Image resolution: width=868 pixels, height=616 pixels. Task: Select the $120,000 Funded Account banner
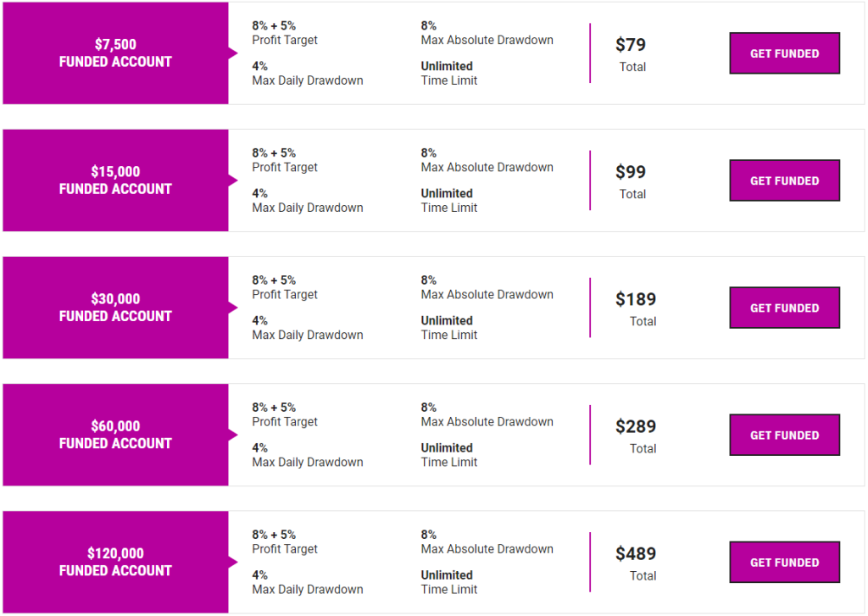coord(115,563)
